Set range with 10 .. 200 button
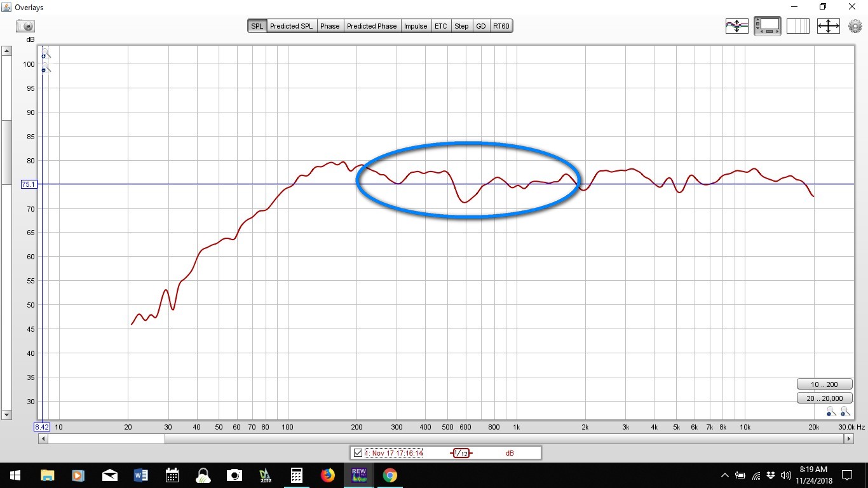Image resolution: width=868 pixels, height=488 pixels. [824, 384]
